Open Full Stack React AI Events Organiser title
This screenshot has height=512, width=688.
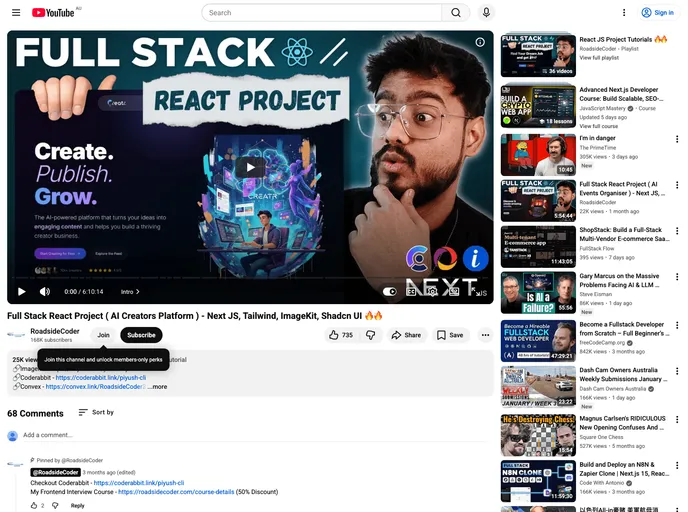pyautogui.click(x=622, y=189)
